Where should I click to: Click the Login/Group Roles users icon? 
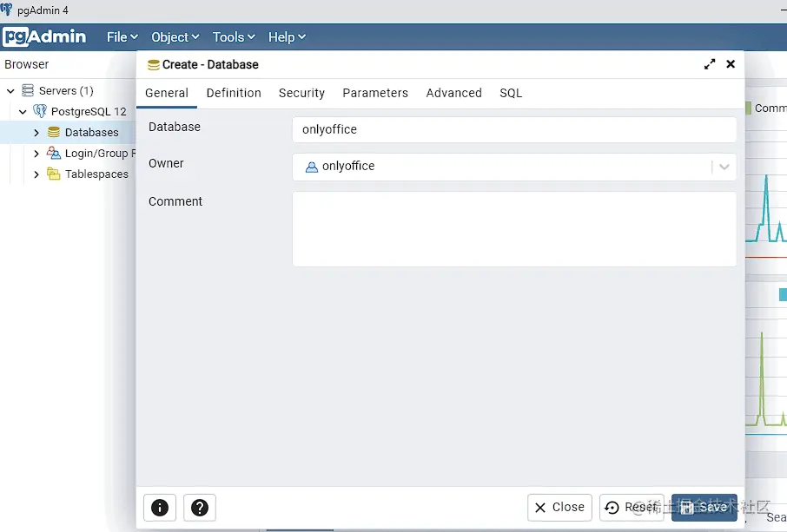(x=53, y=153)
